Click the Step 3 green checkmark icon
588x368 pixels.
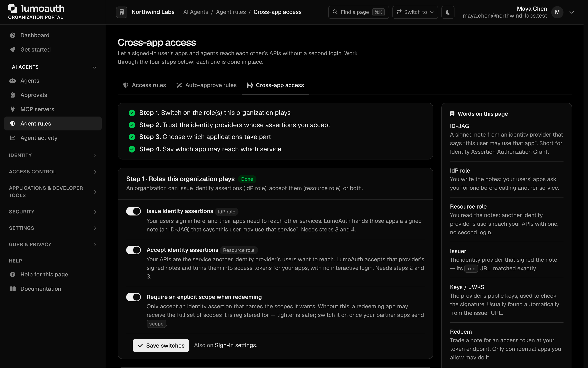point(132,137)
